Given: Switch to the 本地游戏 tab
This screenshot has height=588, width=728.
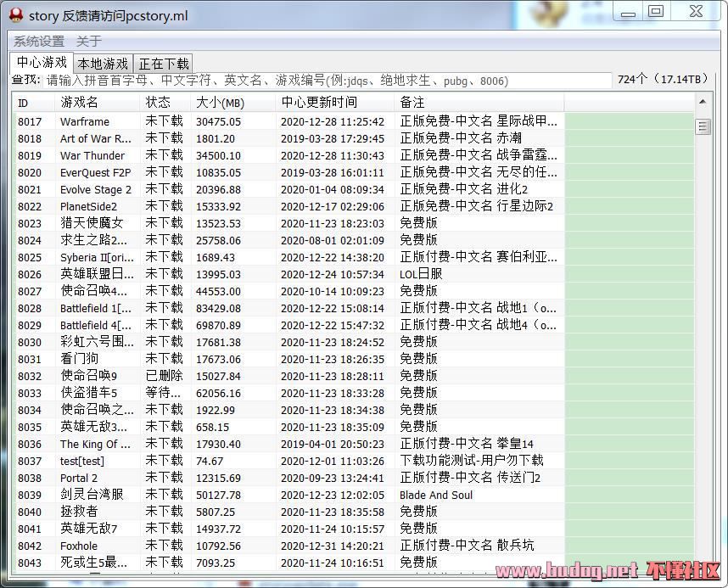Looking at the screenshot, I should 103,63.
